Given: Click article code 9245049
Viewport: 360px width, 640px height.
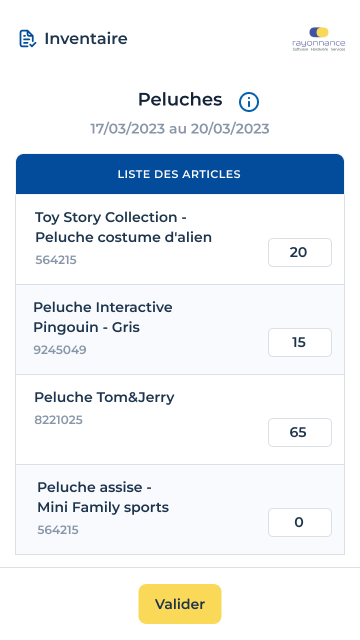Looking at the screenshot, I should click(60, 350).
